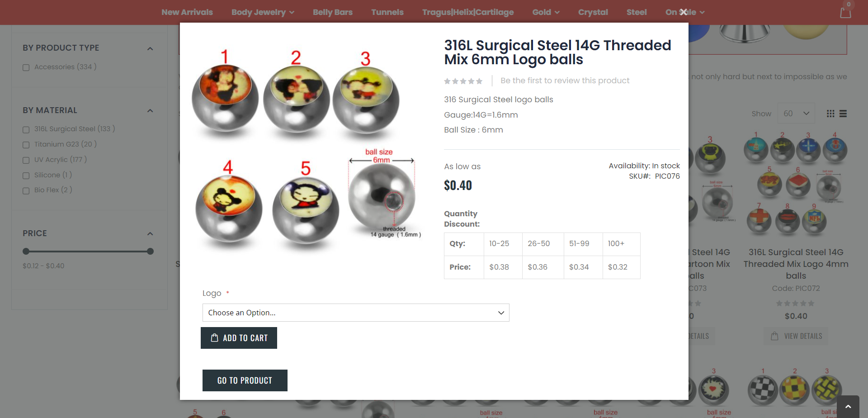Open the Logo option dropdown
Image resolution: width=868 pixels, height=418 pixels.
coord(356,313)
